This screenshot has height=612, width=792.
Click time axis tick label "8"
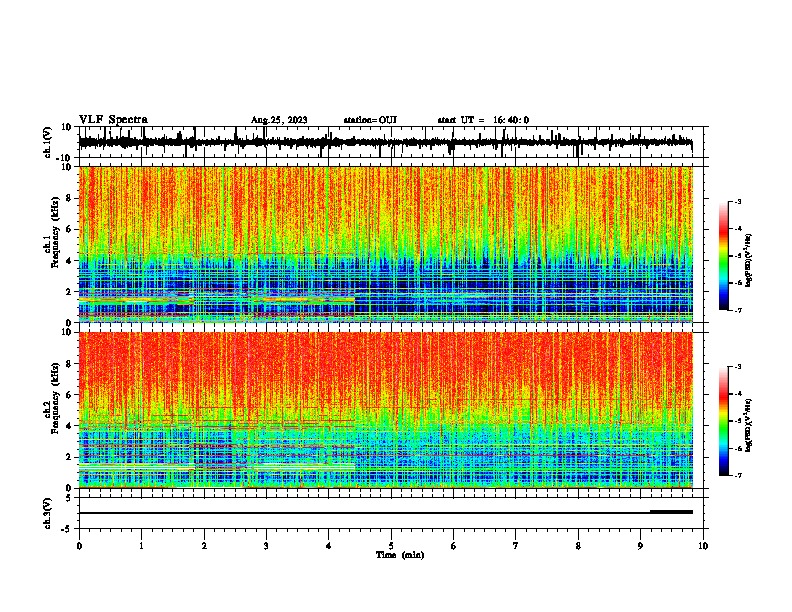click(x=578, y=546)
